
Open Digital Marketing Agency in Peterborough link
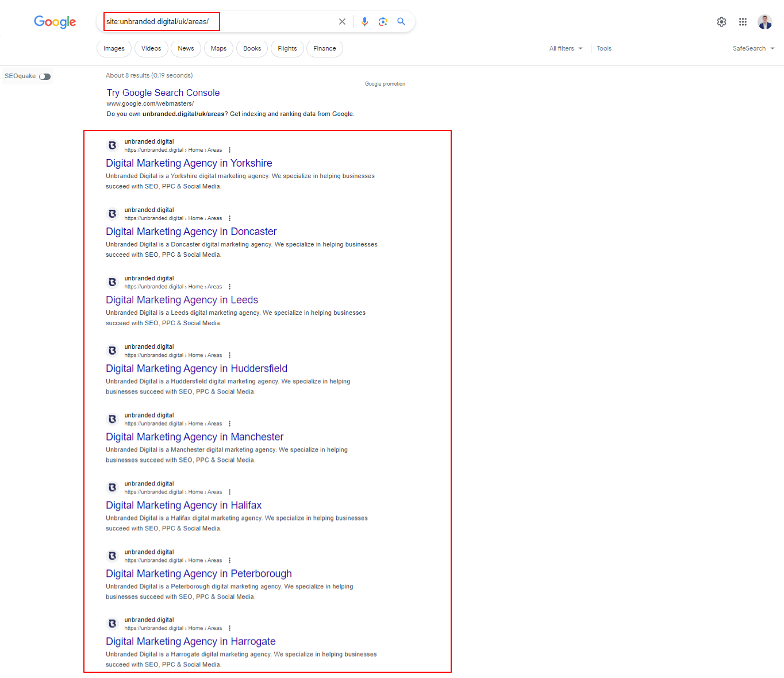[199, 573]
